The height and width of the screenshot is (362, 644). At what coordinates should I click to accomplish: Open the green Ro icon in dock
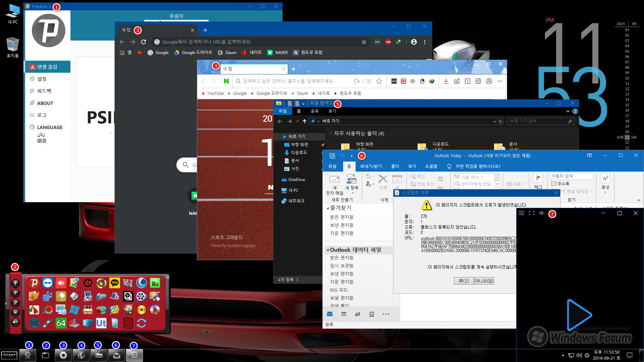155,283
